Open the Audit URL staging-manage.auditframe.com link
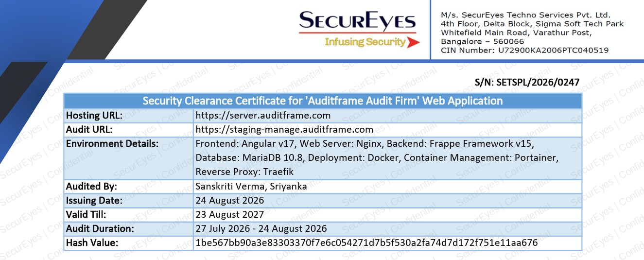Image resolution: width=644 pixels, height=260 pixels. tap(284, 130)
